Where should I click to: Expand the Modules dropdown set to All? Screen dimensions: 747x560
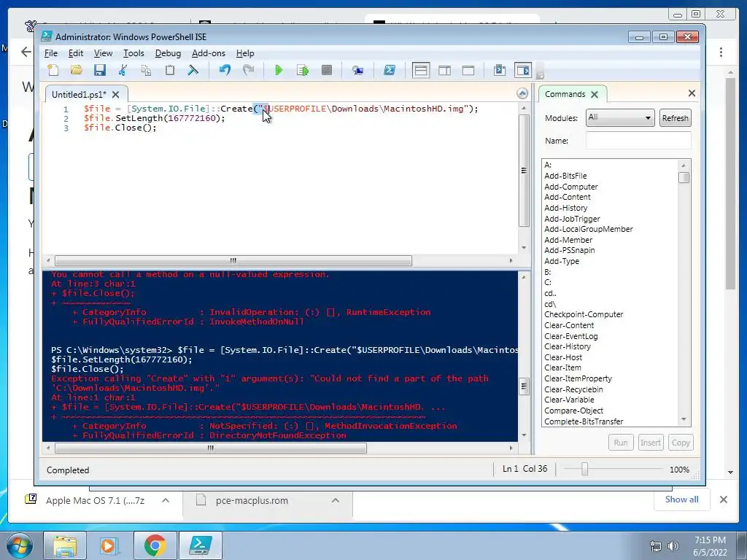point(620,117)
